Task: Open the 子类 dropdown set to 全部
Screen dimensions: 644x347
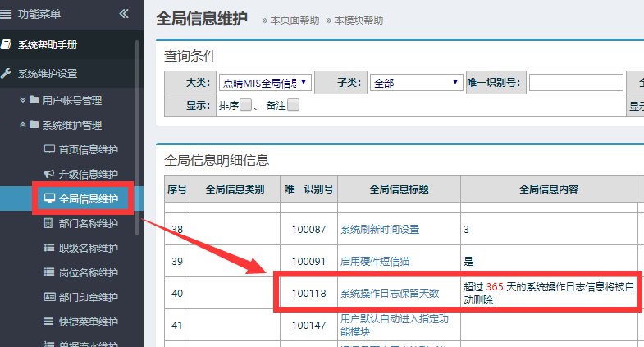Action: coord(418,82)
